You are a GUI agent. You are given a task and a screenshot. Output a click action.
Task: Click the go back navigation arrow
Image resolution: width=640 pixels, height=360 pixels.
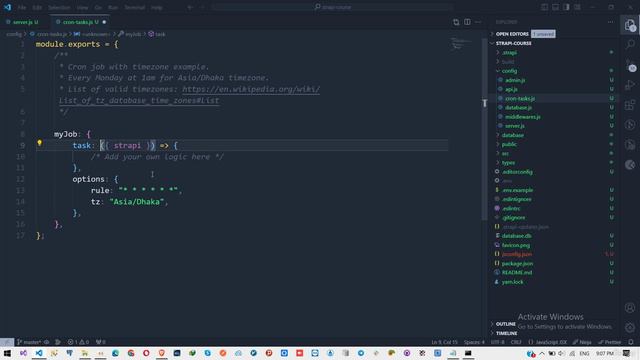tap(190, 7)
